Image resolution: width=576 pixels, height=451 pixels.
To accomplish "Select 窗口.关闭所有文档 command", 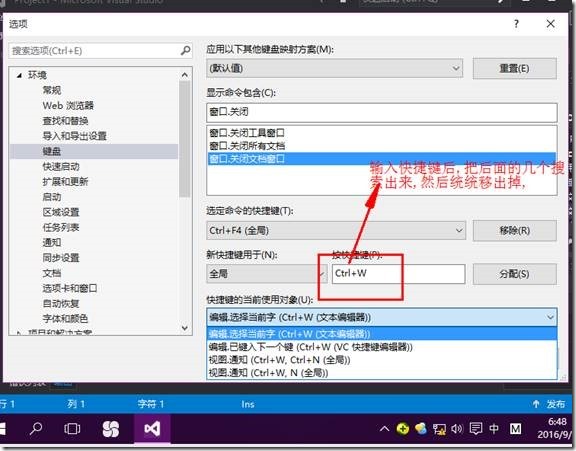I will coord(382,146).
